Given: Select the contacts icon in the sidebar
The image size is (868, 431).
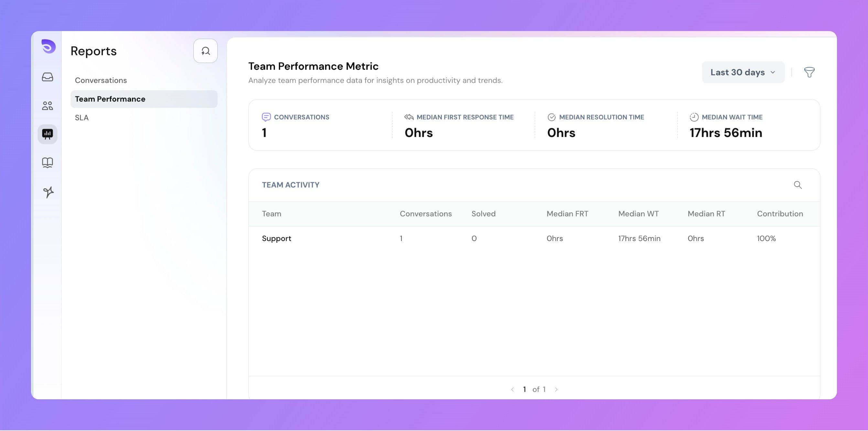Looking at the screenshot, I should [x=48, y=105].
